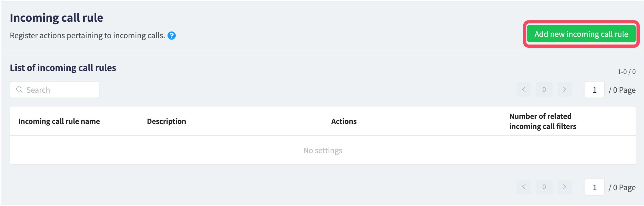
Task: Click the Add new incoming call rule button
Action: pos(581,34)
